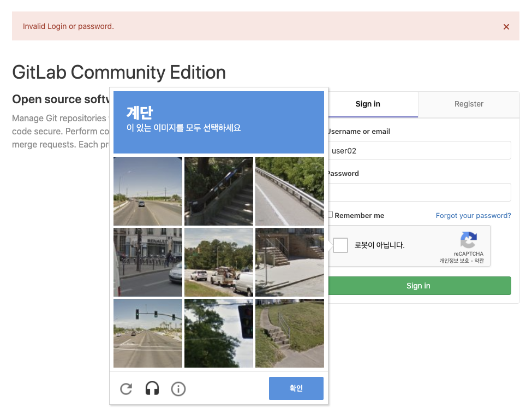Select the tile with a truck and white van
The width and height of the screenshot is (532, 413).
218,262
